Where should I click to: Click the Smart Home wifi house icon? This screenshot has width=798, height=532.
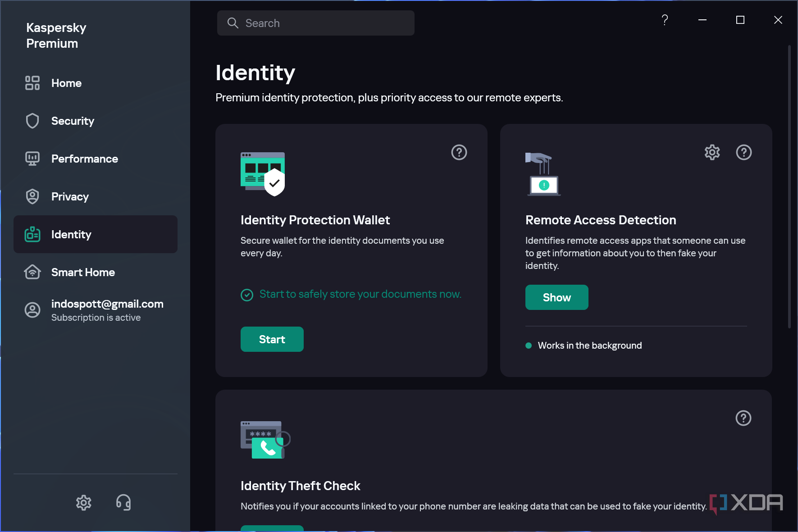tap(32, 272)
